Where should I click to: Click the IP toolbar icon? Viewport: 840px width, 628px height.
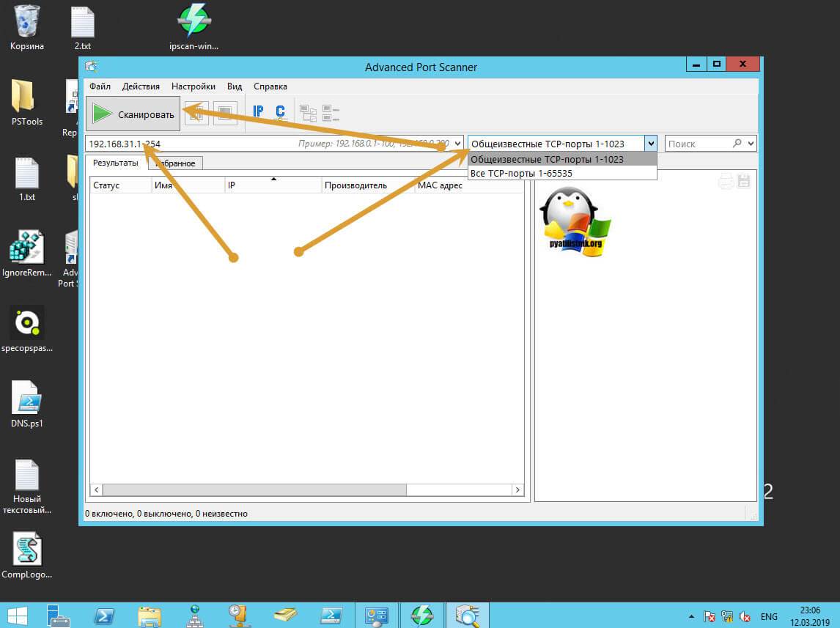258,112
